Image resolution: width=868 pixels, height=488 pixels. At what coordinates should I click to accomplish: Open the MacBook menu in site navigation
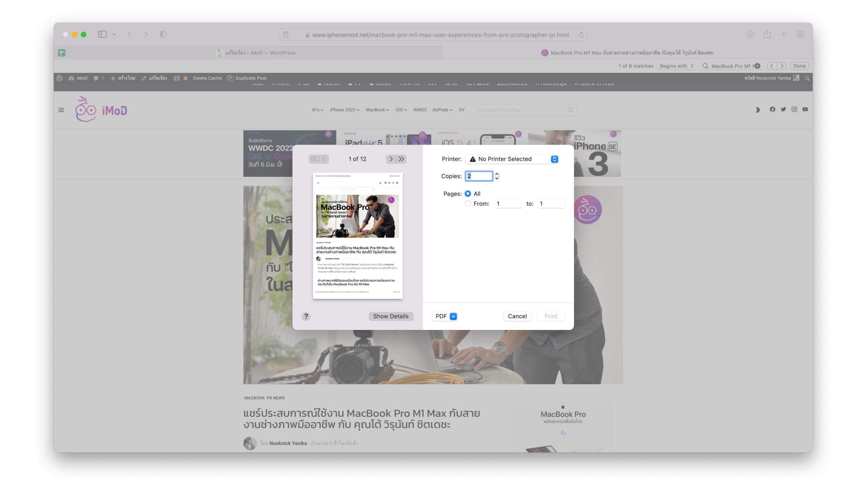tap(377, 110)
